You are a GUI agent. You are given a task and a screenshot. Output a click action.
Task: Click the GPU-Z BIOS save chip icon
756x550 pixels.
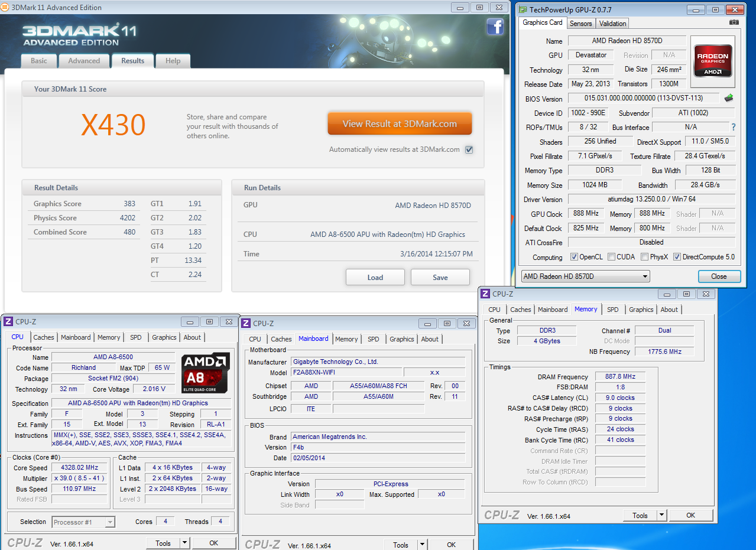(x=729, y=98)
